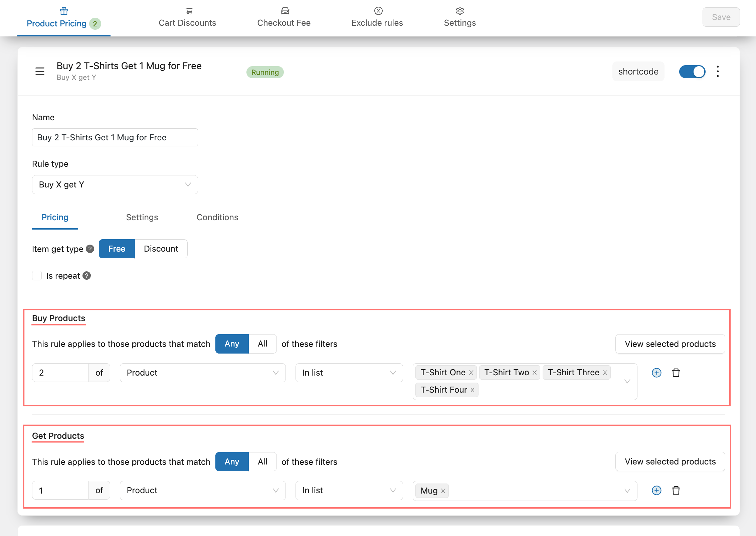Click the Name input field

tap(115, 137)
